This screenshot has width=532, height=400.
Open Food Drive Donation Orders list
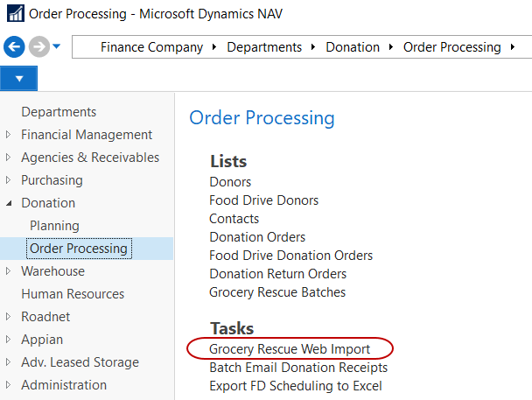pos(290,256)
